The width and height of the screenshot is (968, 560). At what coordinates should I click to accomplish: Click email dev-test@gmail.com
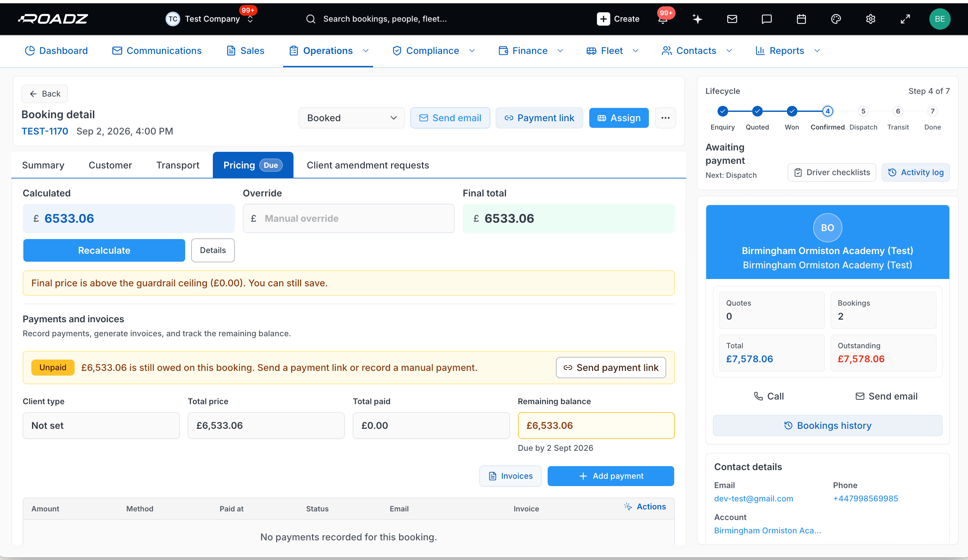click(x=753, y=499)
